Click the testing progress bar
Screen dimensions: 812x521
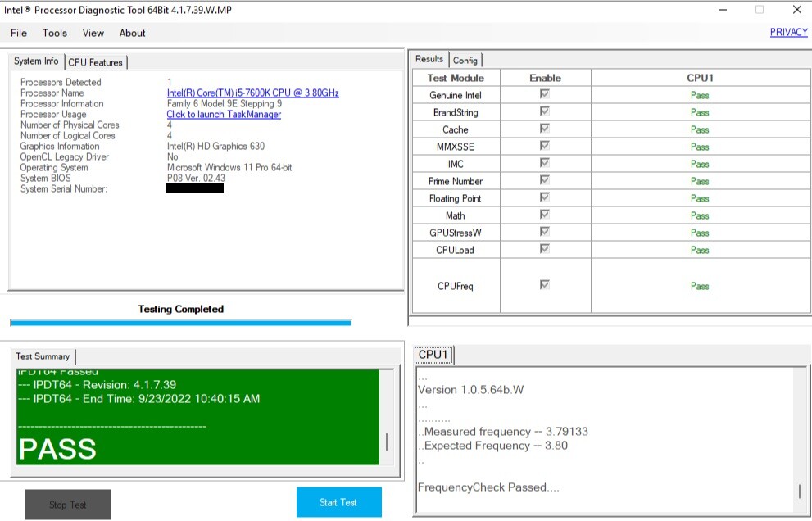click(x=181, y=323)
